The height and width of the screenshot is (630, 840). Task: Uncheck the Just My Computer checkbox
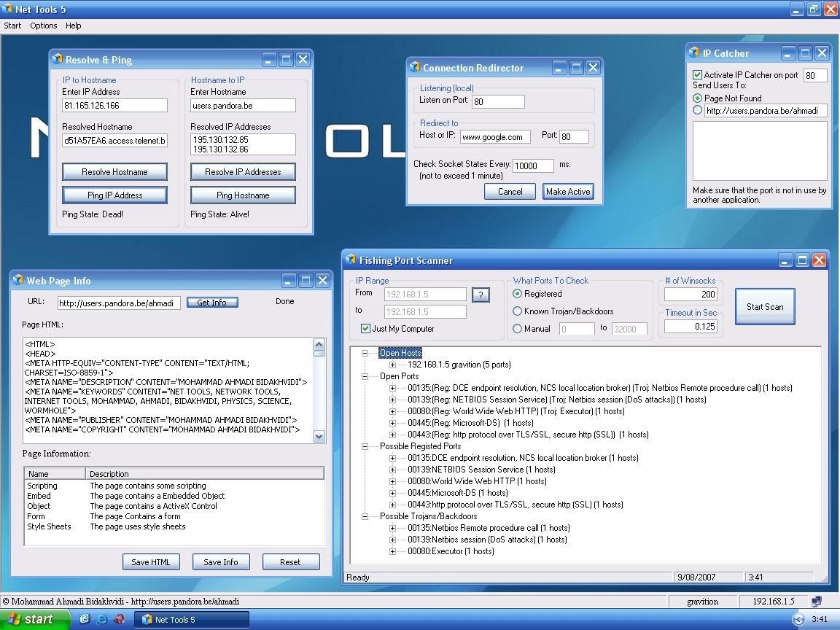(365, 329)
